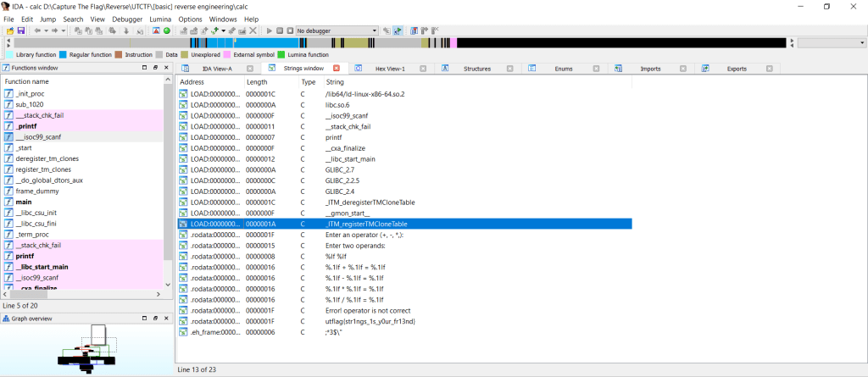The image size is (868, 377).
Task: Open the forward history dropdown arrow
Action: point(64,30)
